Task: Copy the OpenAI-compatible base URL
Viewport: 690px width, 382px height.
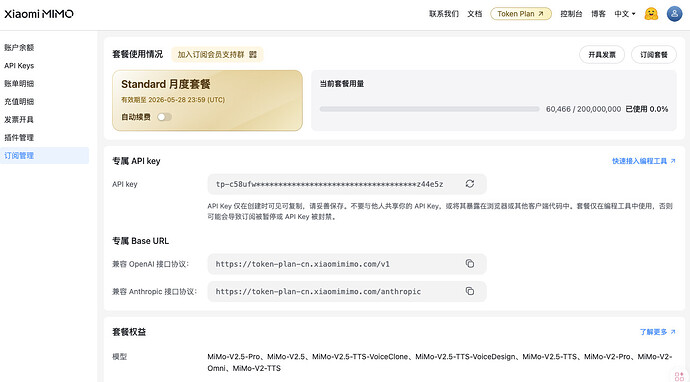Action: 470,264
